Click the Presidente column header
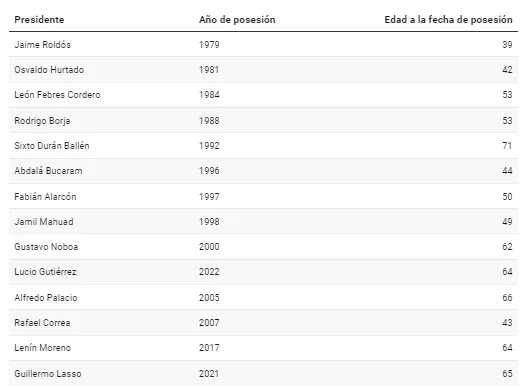This screenshot has width=527, height=388. click(39, 20)
